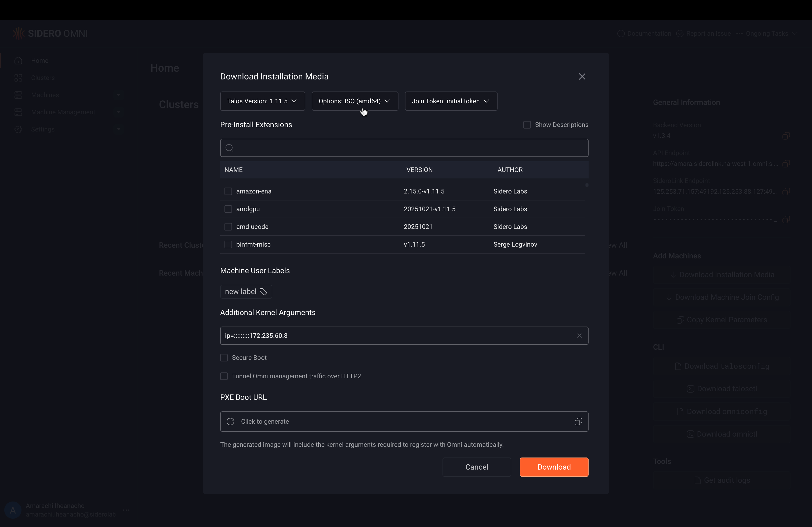Click the PXE Boot URL regenerate icon
The width and height of the screenshot is (812, 527).
pyautogui.click(x=230, y=421)
